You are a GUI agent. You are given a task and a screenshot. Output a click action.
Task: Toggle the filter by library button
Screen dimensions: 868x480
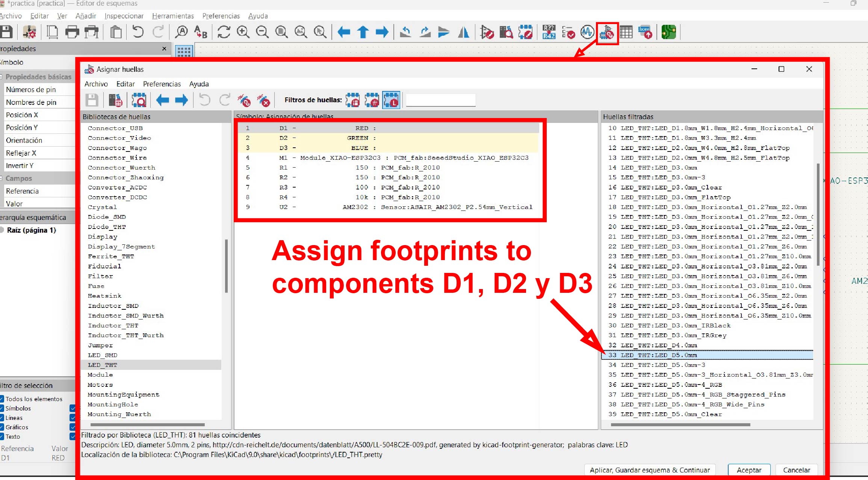[391, 100]
